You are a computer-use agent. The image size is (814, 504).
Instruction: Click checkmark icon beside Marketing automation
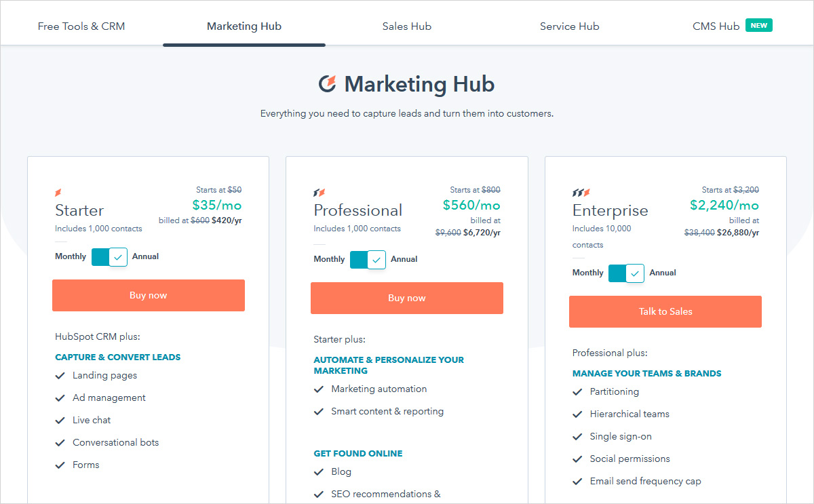pos(319,389)
